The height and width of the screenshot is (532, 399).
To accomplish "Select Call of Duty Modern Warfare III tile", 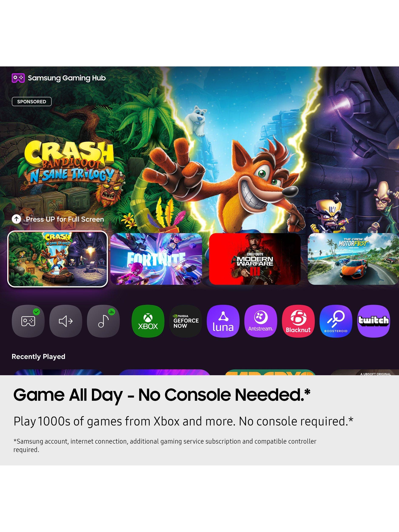I will [x=255, y=259].
